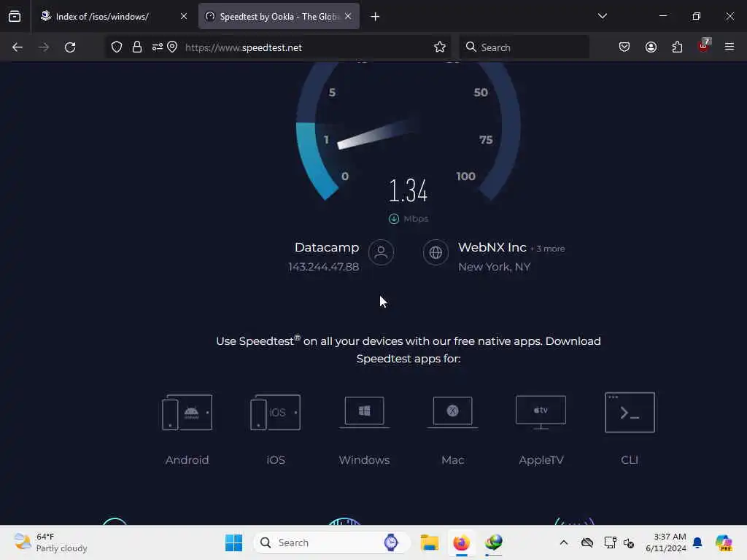The width and height of the screenshot is (747, 560).
Task: Open uBlock Origin extension icon
Action: pos(704,46)
